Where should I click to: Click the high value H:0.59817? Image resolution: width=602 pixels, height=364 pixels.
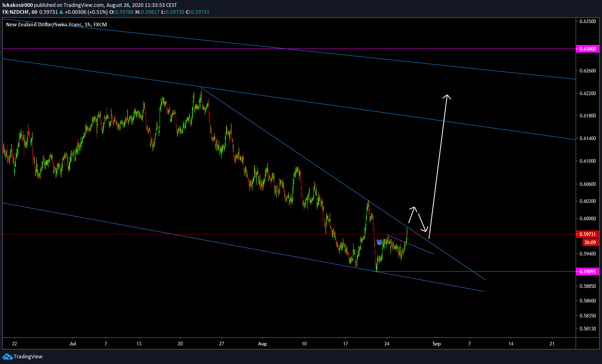tap(147, 12)
